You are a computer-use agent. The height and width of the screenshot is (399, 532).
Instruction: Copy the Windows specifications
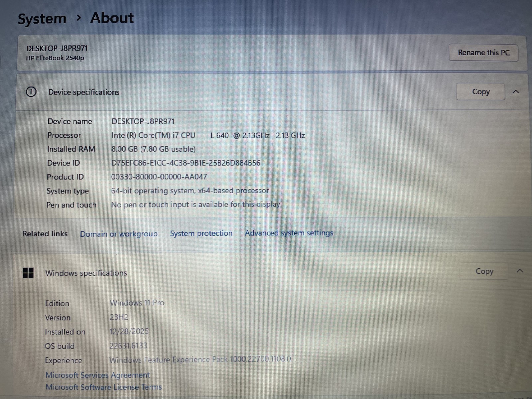(x=484, y=271)
